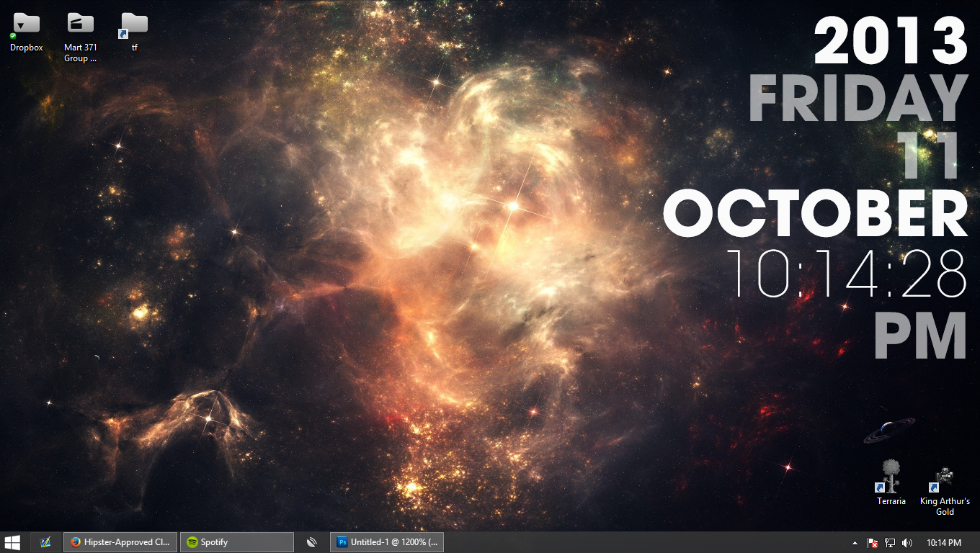Open network connection tray icon
Screen dimensions: 980x553
point(890,543)
